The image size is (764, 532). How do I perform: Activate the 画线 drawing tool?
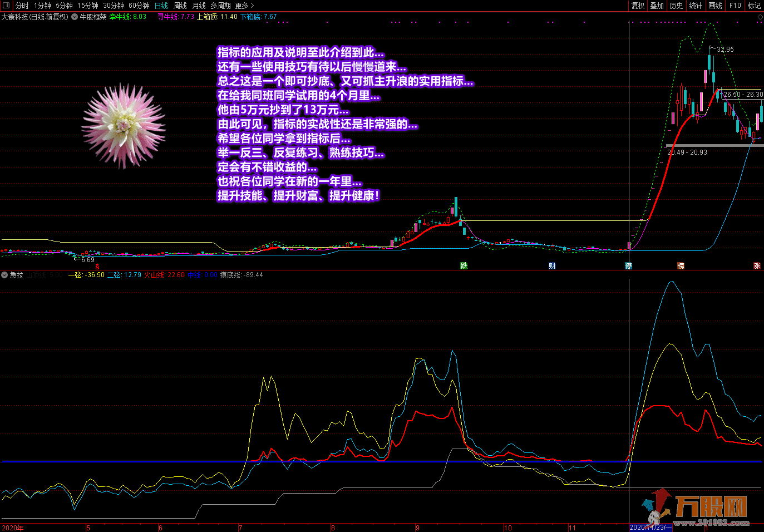[715, 6]
